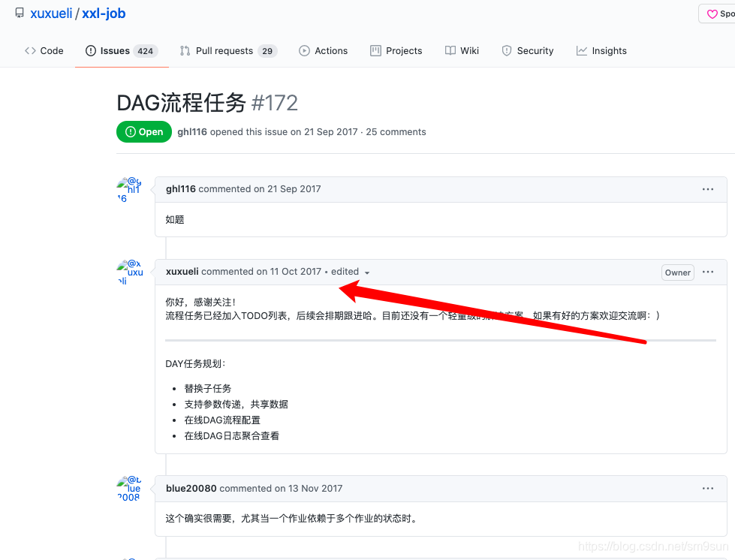
Task: Open options menu on ghl116 comment
Action: (x=708, y=189)
